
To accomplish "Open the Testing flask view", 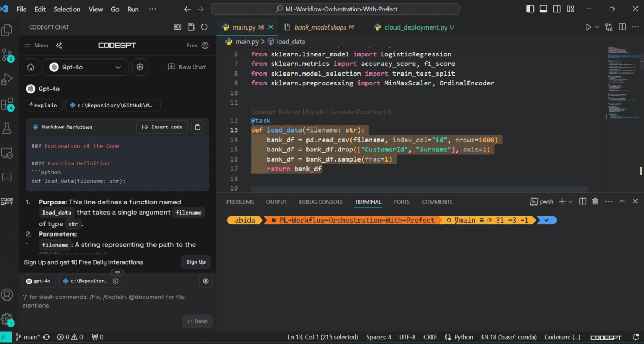I will coord(7,128).
